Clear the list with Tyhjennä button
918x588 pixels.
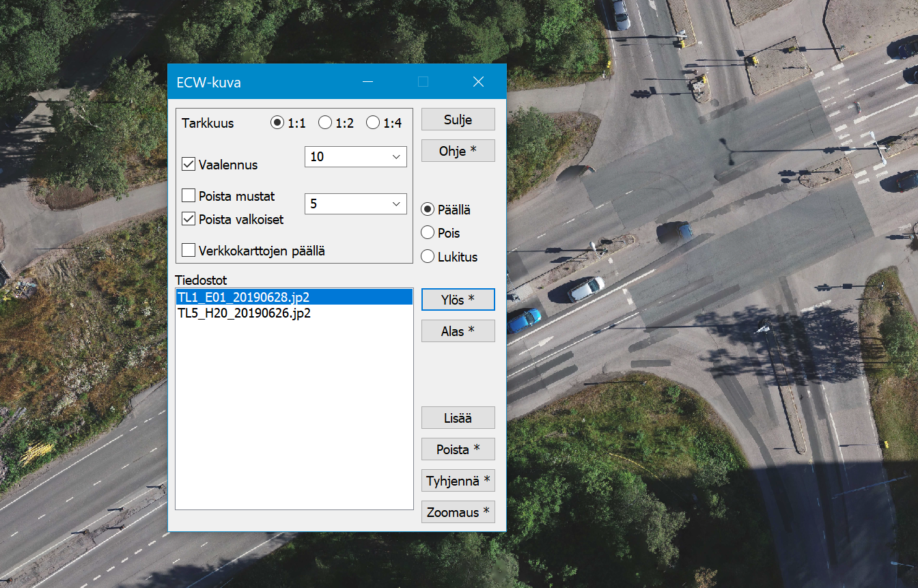click(x=458, y=481)
